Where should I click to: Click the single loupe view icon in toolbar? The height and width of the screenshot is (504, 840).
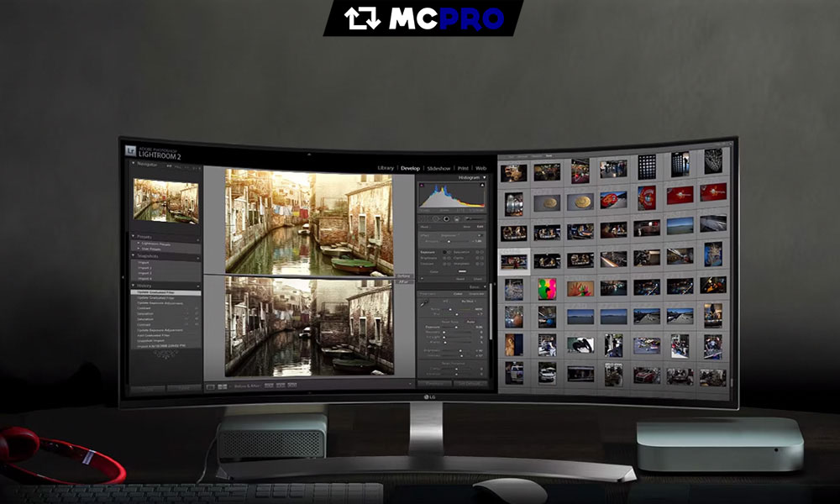point(211,386)
